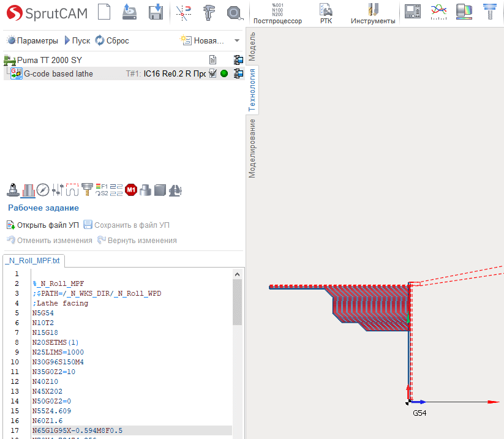Click scroll-up arrow of code editor
This screenshot has width=504, height=439.
(x=237, y=274)
